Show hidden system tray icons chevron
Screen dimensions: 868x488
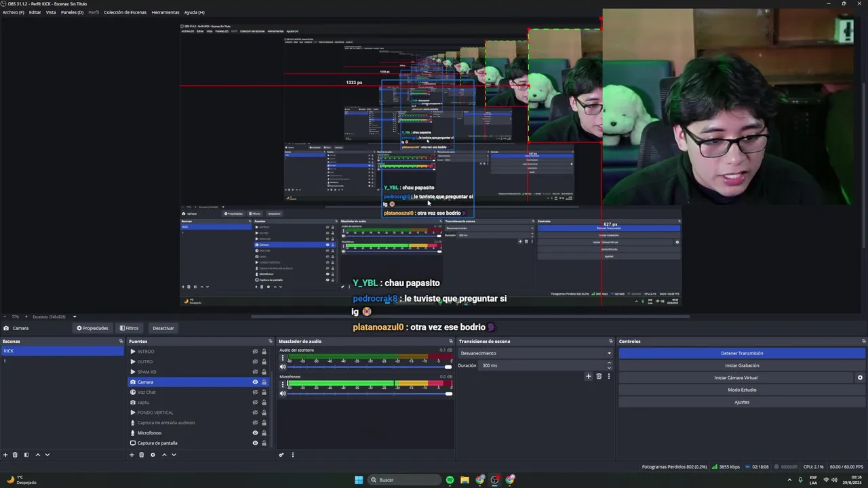(789, 480)
